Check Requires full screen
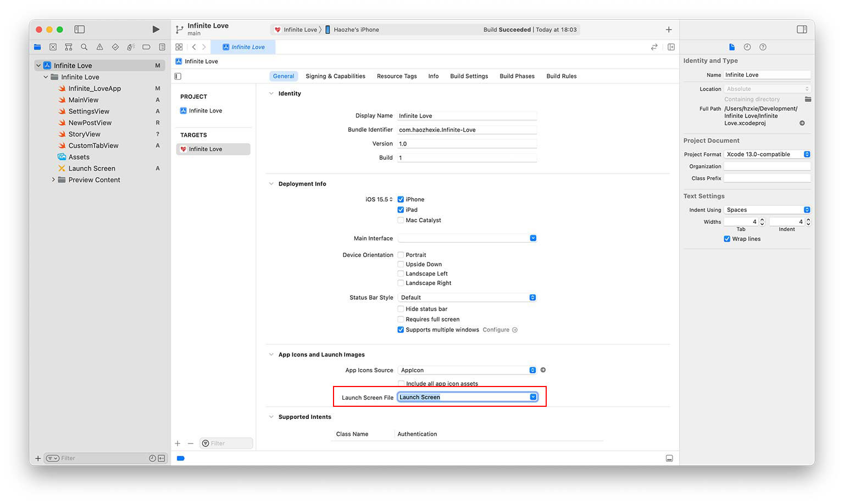Image resolution: width=844 pixels, height=504 pixels. pyautogui.click(x=401, y=320)
